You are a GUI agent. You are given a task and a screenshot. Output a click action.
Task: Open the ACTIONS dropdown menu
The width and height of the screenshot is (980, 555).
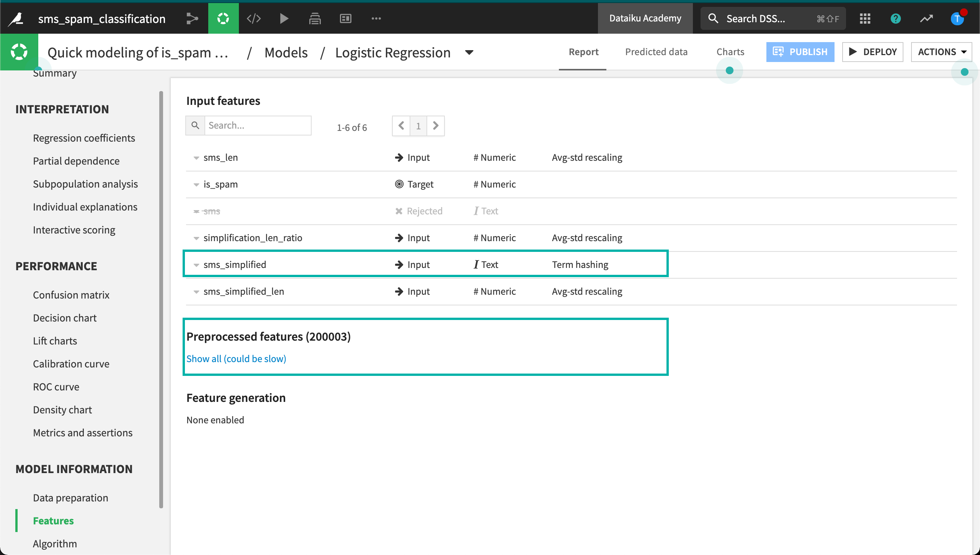941,52
